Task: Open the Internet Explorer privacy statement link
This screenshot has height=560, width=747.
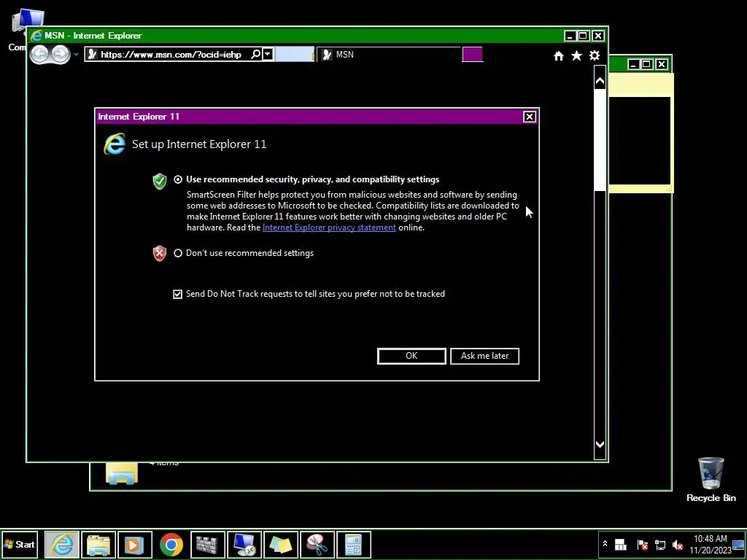Action: (x=329, y=227)
